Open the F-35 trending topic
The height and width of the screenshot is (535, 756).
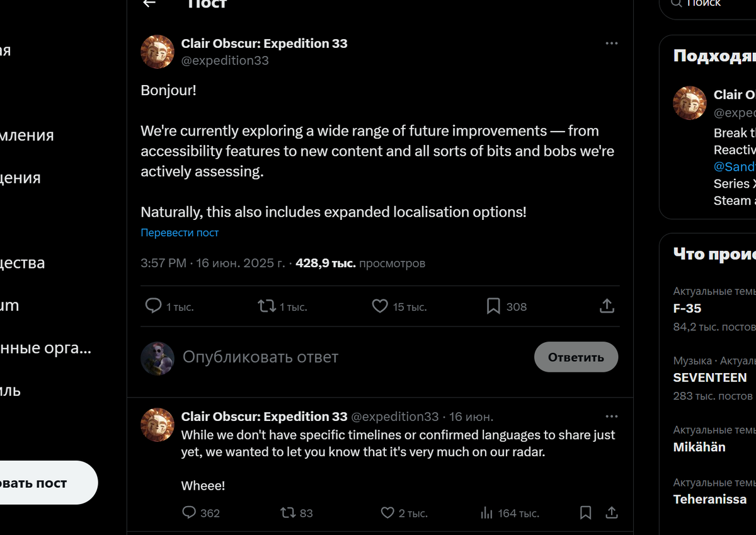[x=686, y=308]
